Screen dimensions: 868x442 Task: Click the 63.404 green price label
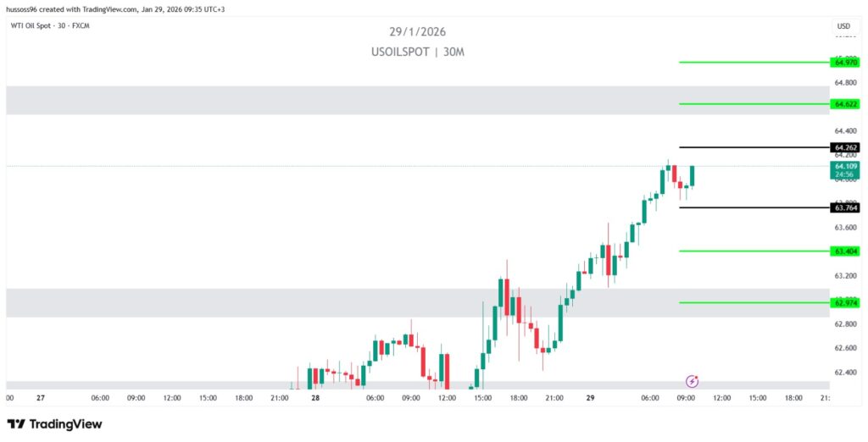(x=846, y=251)
